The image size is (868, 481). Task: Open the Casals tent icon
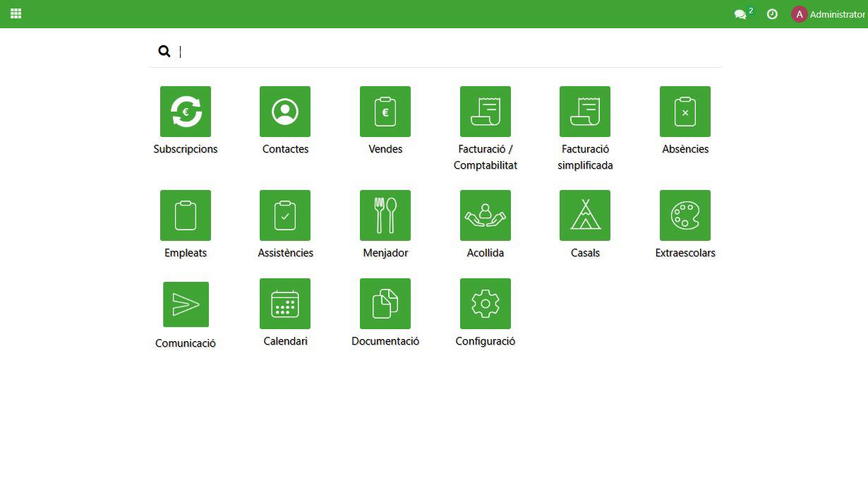pos(585,215)
